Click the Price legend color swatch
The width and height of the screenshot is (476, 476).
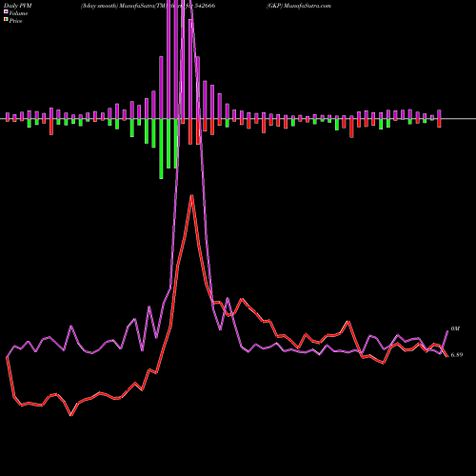coord(6,20)
